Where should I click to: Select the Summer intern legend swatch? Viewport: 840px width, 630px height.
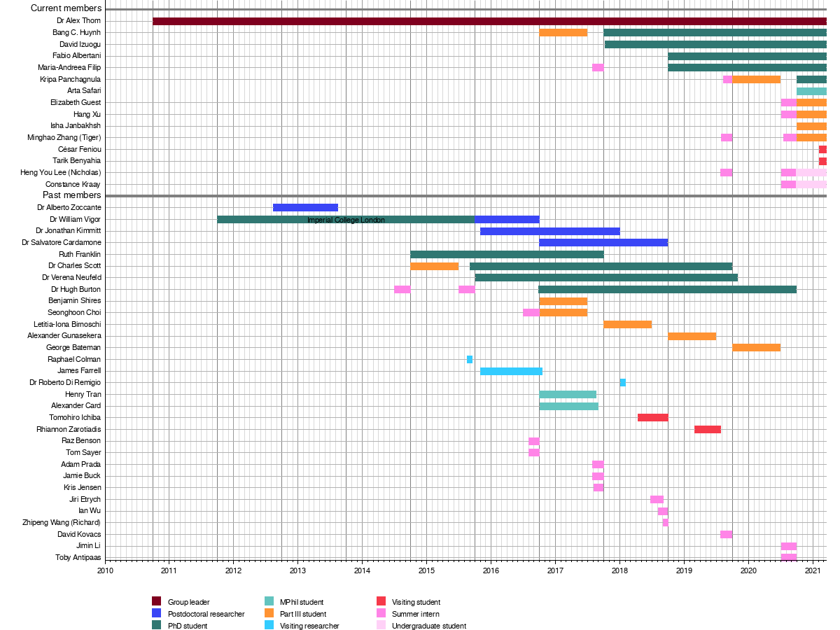381,613
